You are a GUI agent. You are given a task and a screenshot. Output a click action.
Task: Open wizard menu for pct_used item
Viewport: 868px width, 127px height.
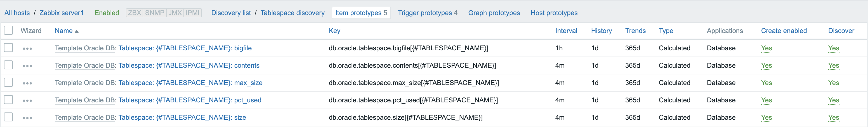27,101
